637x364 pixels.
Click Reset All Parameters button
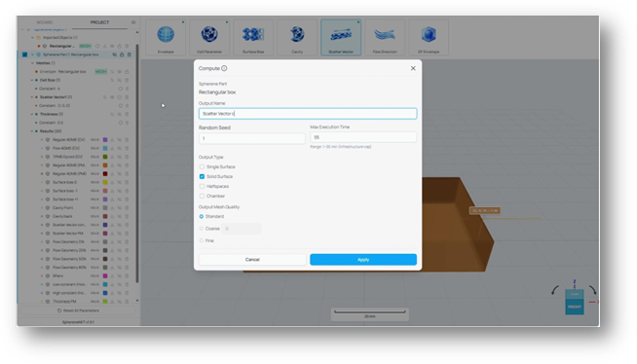(78, 310)
